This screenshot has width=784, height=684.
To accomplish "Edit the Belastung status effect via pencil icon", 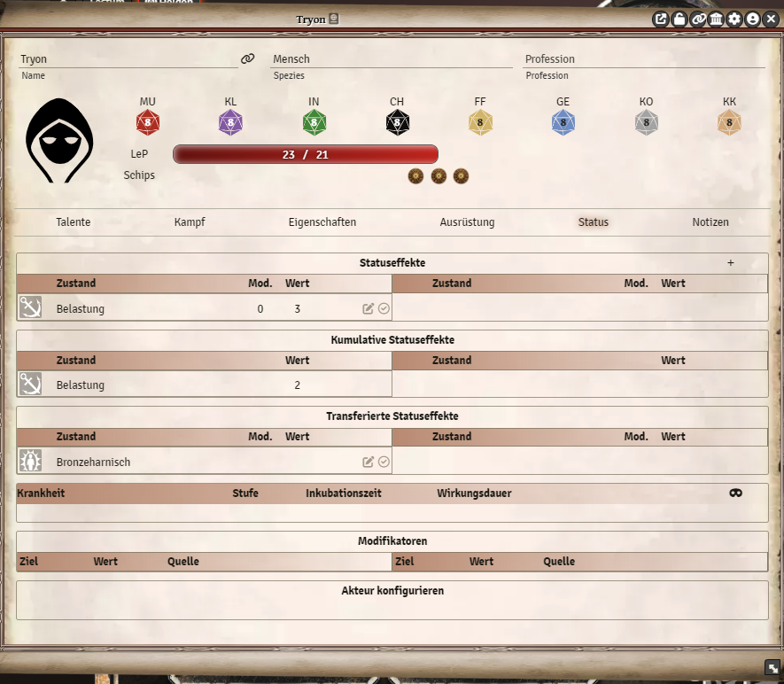I will (368, 307).
